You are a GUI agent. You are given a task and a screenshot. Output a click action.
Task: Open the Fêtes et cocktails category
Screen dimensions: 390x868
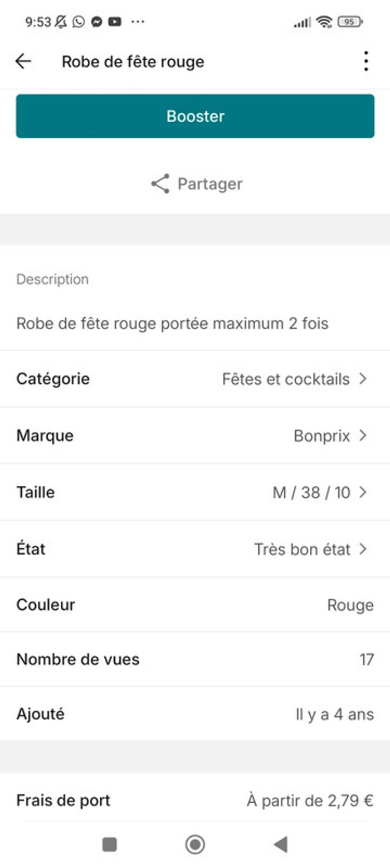pyautogui.click(x=285, y=379)
